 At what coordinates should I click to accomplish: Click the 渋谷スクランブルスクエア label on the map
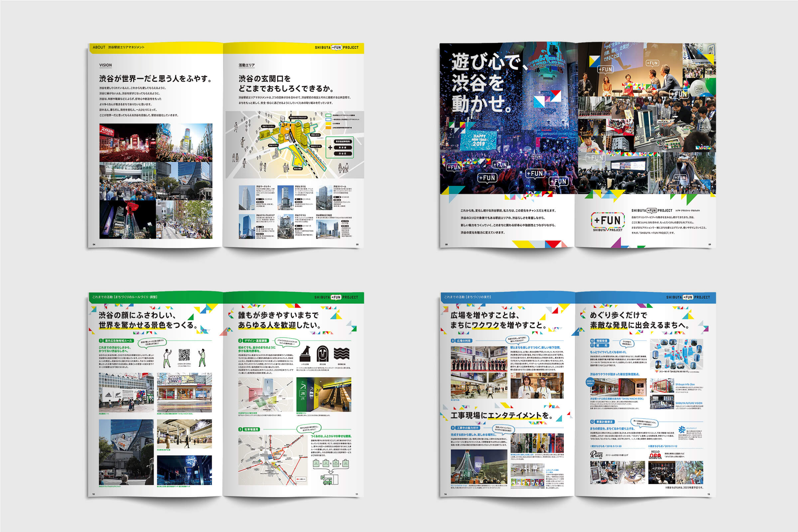click(298, 118)
